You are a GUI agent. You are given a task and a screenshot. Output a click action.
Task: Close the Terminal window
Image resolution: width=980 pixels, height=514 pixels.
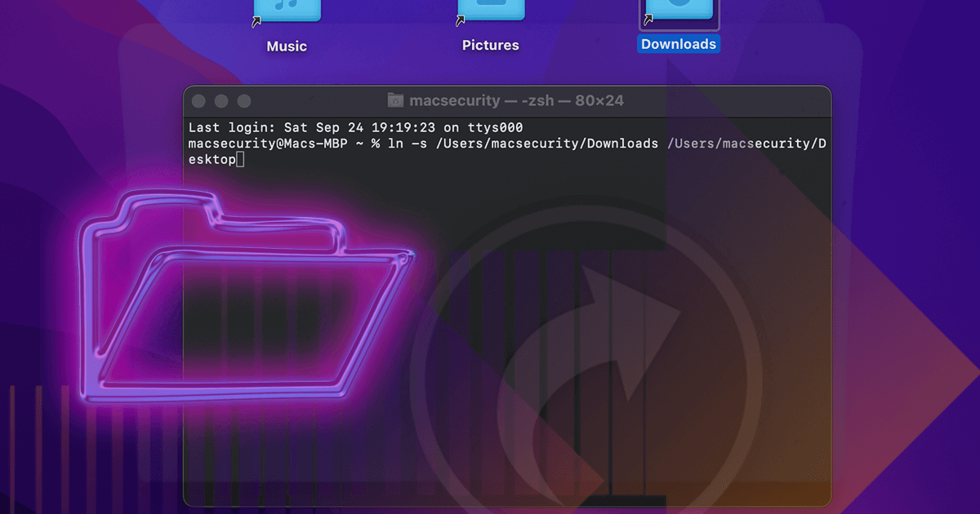[198, 101]
